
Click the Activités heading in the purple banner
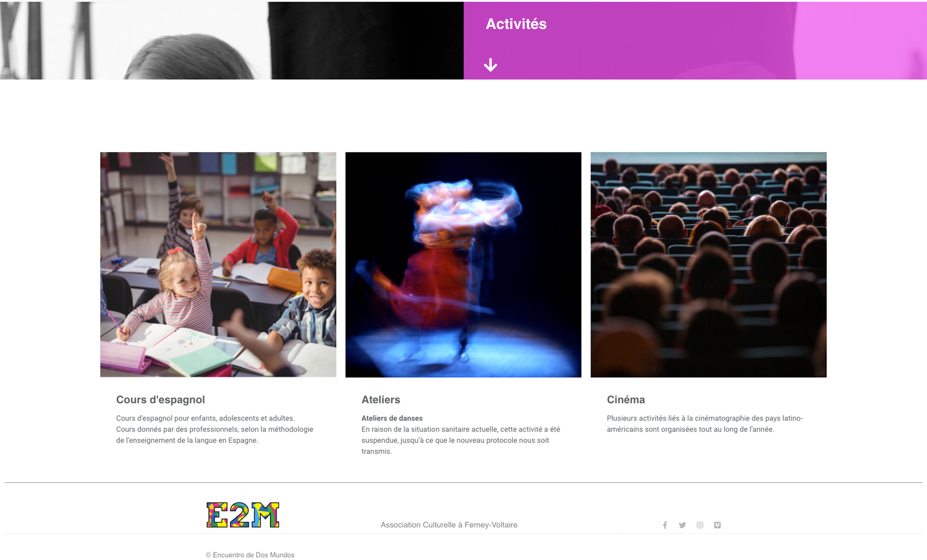point(516,24)
